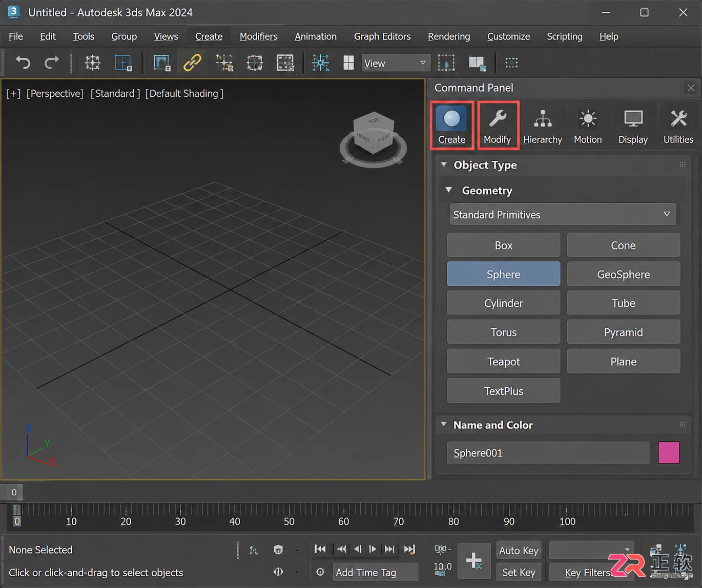This screenshot has width=702, height=588.
Task: Open the [Standard] viewport label menu
Action: pyautogui.click(x=115, y=93)
